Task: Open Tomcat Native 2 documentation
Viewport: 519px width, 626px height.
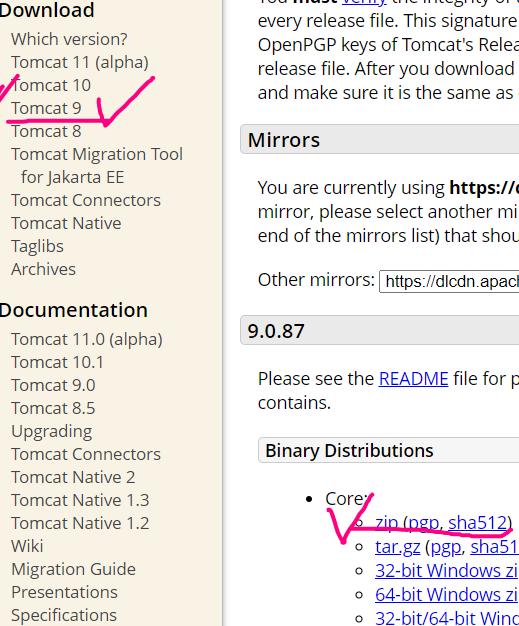Action: click(73, 477)
